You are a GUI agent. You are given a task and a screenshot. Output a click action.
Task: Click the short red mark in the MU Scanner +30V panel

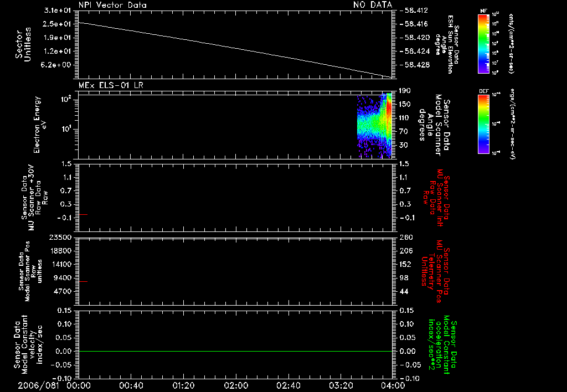83,215
